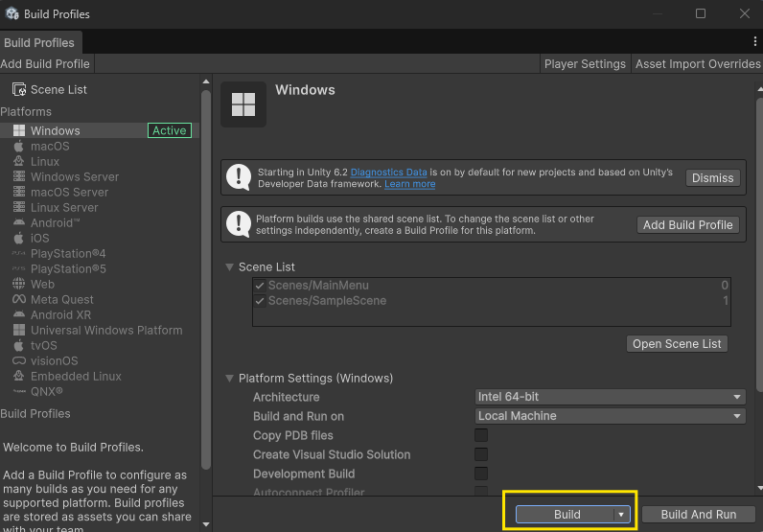Click the shared scene list info icon
This screenshot has width=763, height=532.
pyautogui.click(x=239, y=224)
